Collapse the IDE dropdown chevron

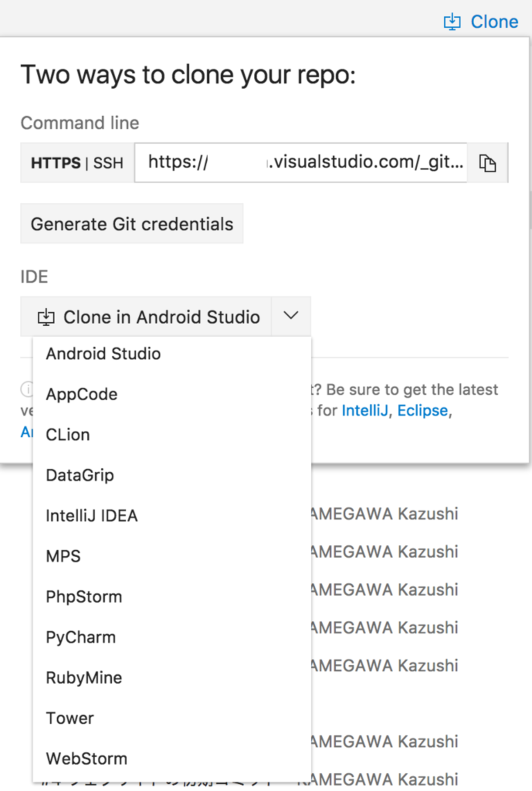(x=291, y=316)
